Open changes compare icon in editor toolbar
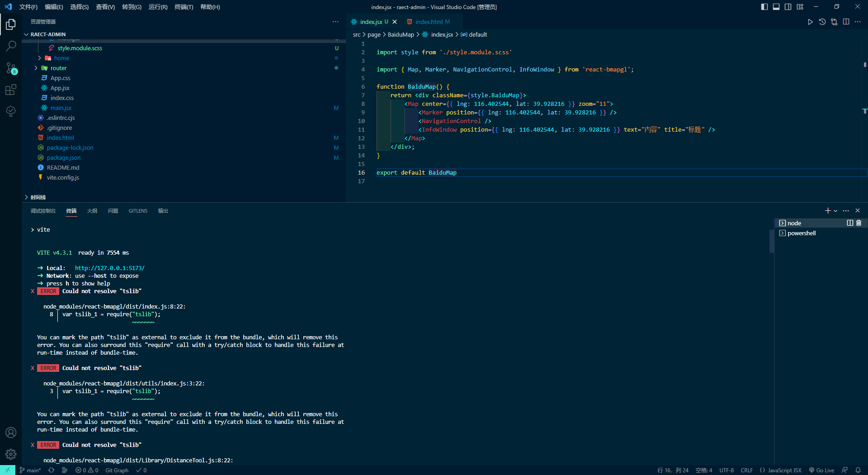 pyautogui.click(x=834, y=22)
